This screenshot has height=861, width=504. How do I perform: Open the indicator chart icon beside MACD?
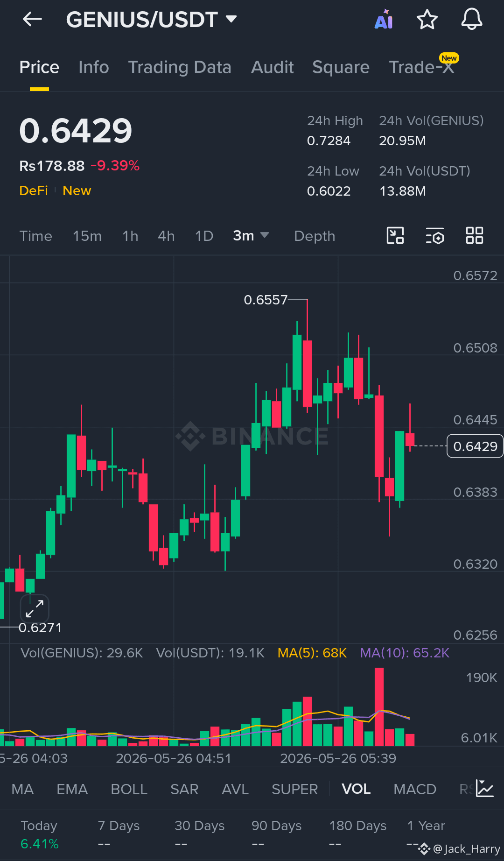[485, 788]
